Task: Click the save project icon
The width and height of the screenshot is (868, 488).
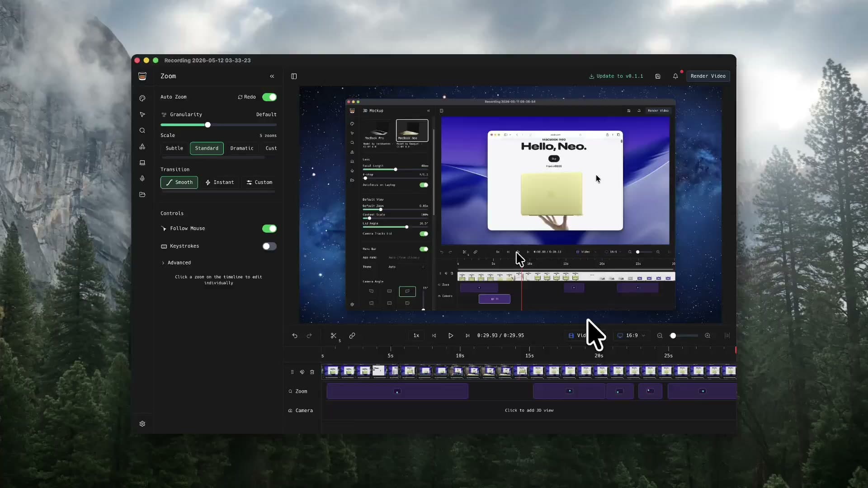Action: (x=658, y=76)
